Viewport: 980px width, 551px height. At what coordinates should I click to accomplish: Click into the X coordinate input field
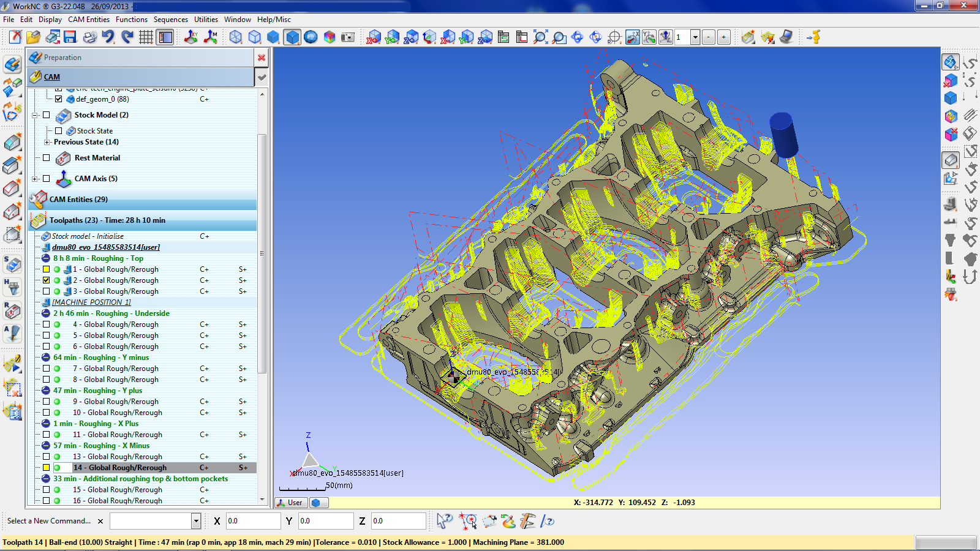click(252, 521)
